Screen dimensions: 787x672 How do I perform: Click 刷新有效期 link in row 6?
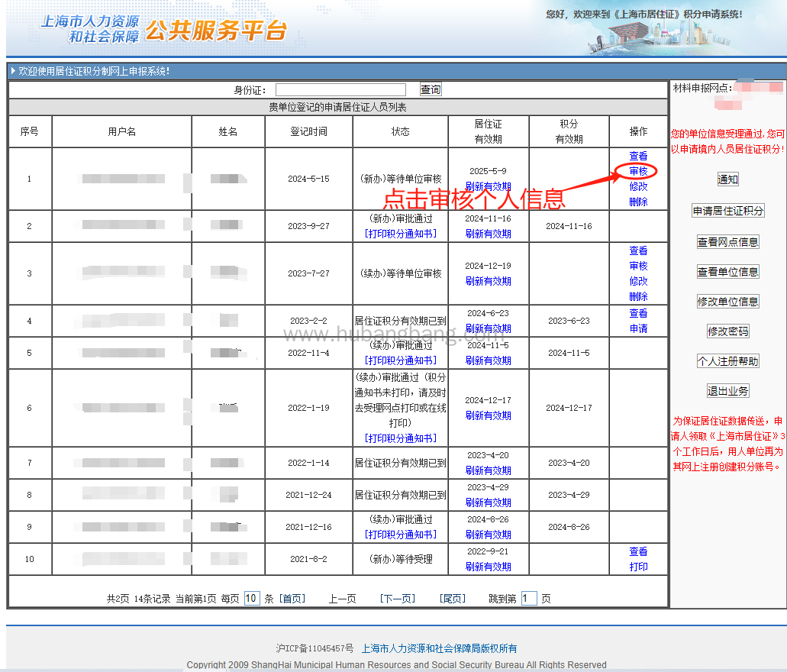click(489, 415)
